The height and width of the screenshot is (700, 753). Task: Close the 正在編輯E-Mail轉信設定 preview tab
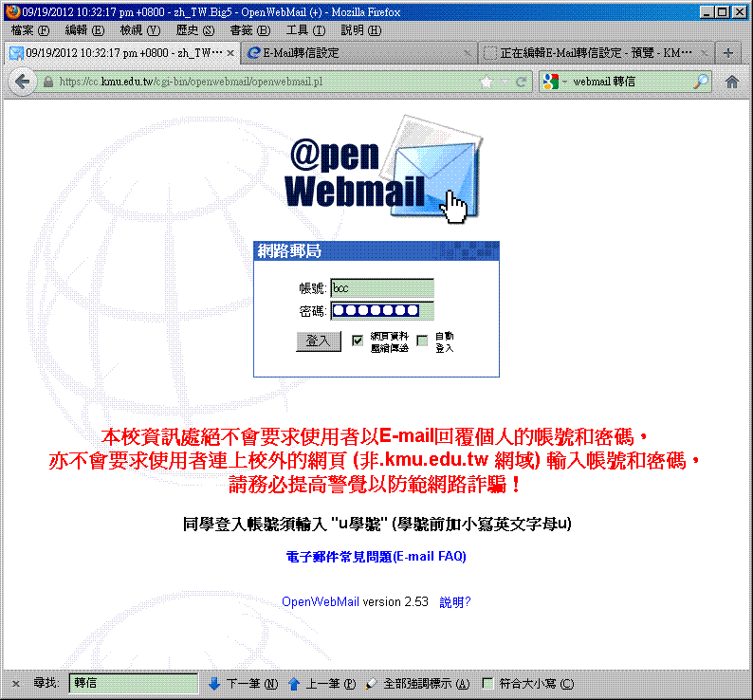pos(705,53)
